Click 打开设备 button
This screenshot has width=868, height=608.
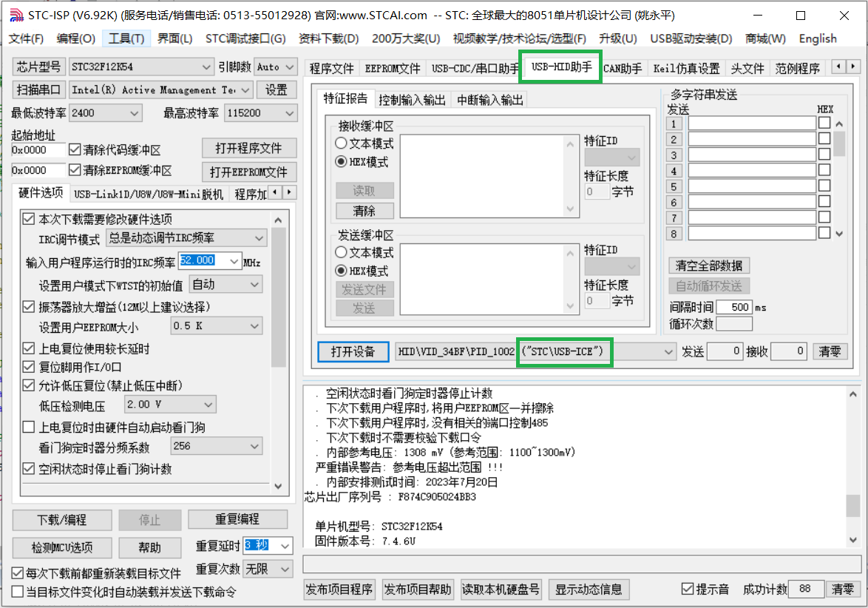pos(353,351)
